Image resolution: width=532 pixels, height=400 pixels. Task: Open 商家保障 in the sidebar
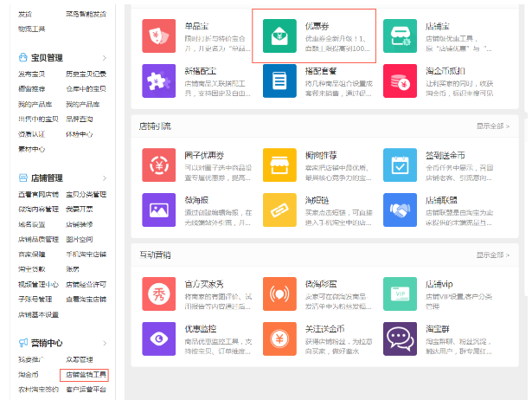(31, 255)
